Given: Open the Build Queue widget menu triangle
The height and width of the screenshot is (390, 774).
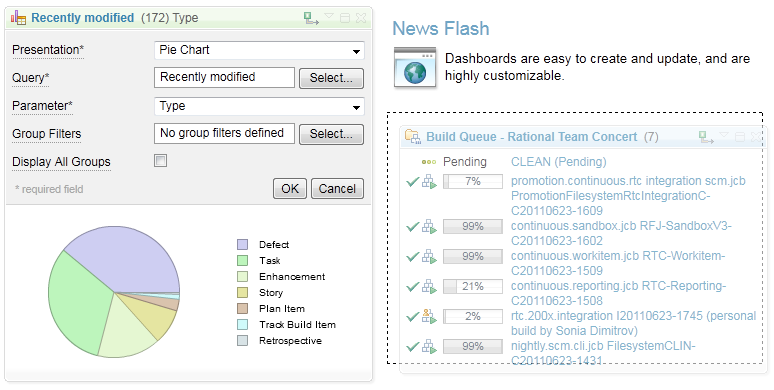Looking at the screenshot, I should pos(724,135).
